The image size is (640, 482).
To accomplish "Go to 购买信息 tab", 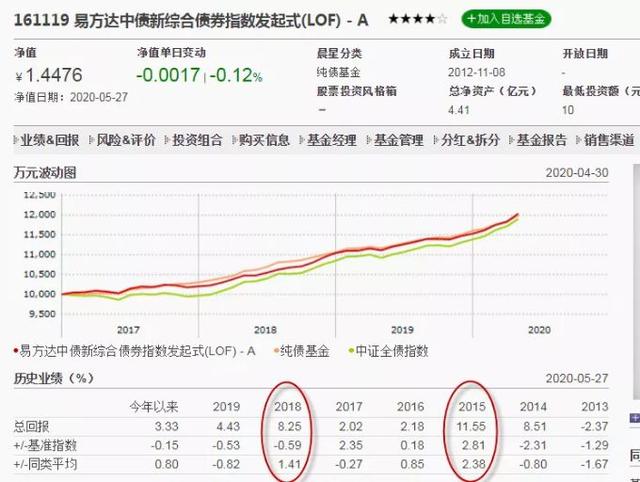I will tap(264, 140).
